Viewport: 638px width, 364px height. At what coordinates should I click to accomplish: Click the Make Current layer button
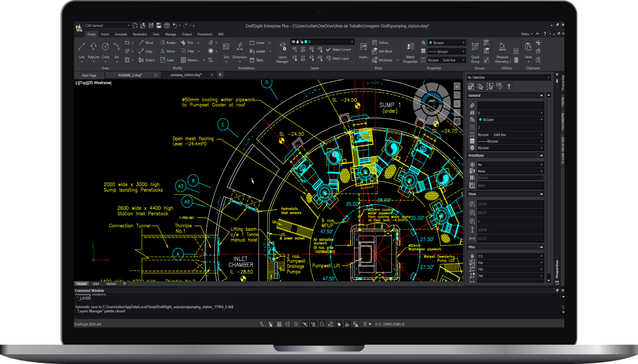339,50
